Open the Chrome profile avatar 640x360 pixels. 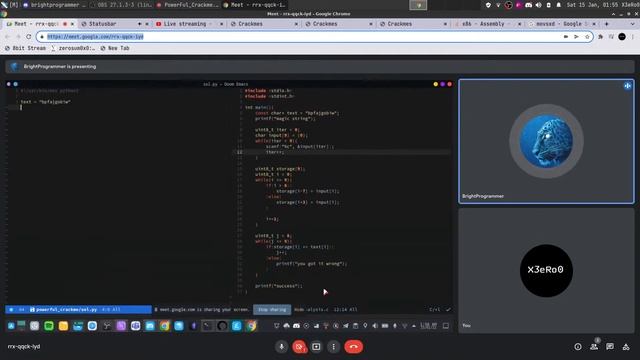pyautogui.click(x=622, y=37)
